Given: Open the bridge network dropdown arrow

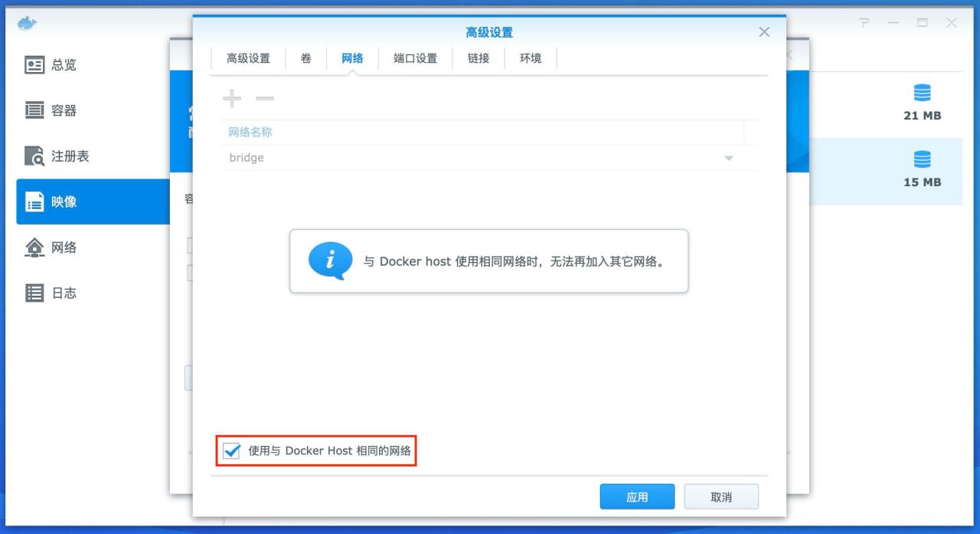Looking at the screenshot, I should coord(729,158).
